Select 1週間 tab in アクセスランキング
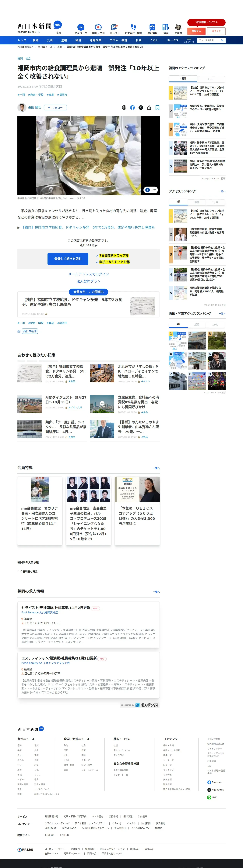Screen dimensions: 243x868 point(196,202)
